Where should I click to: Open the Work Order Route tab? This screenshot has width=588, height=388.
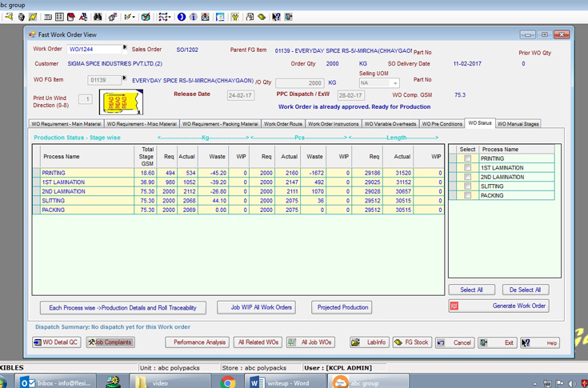[283, 124]
